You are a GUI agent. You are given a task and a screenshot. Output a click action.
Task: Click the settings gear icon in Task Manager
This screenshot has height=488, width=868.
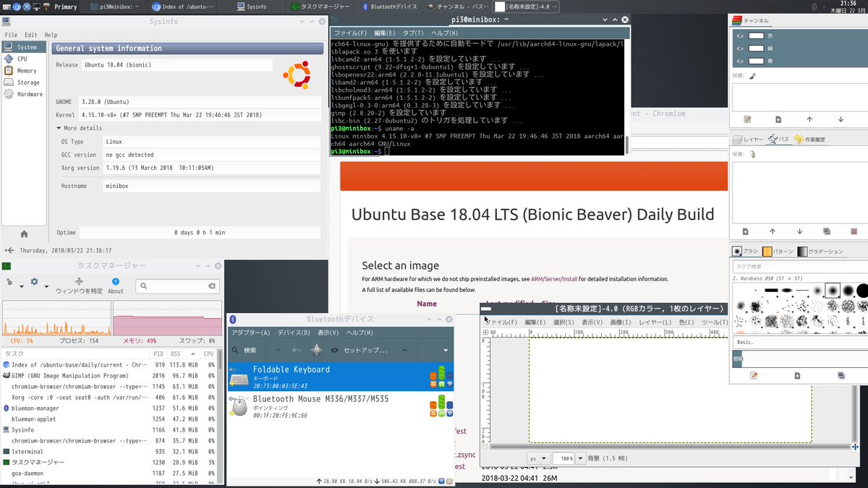pyautogui.click(x=34, y=282)
